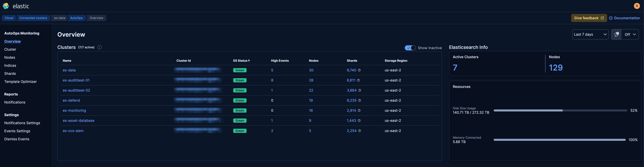This screenshot has height=167, width=644.
Task: Click help icon next to 2,254 shards
Action: (x=360, y=131)
